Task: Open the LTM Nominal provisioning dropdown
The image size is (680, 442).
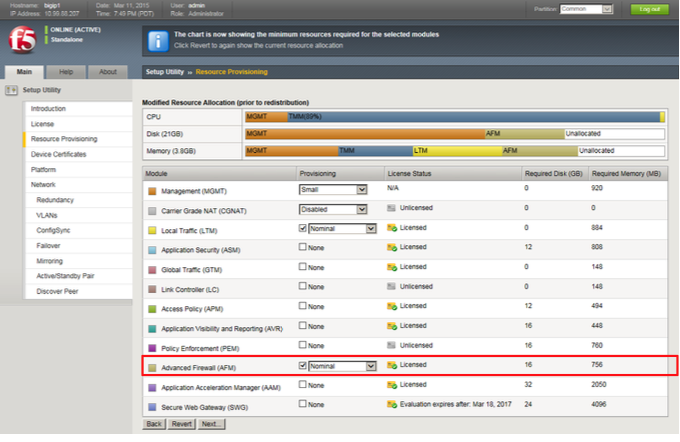Action: tap(342, 229)
